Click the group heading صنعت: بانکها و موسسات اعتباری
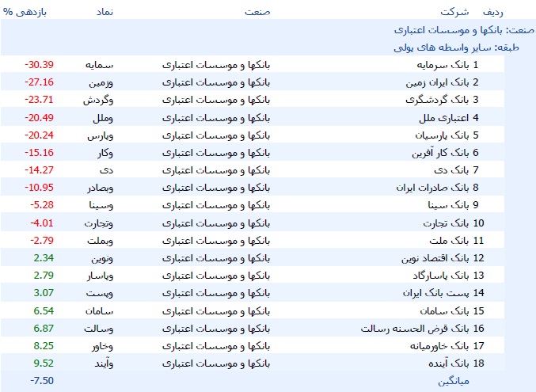 (x=464, y=30)
